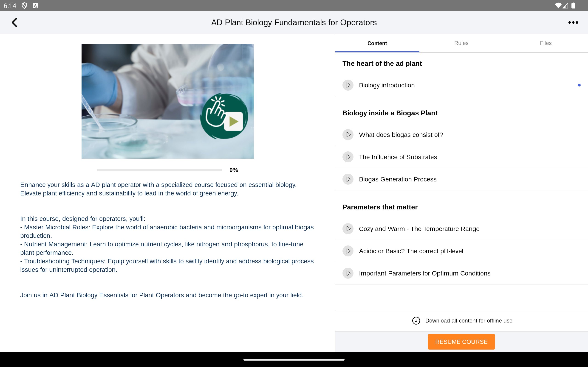Tap the back arrow icon

pyautogui.click(x=14, y=22)
